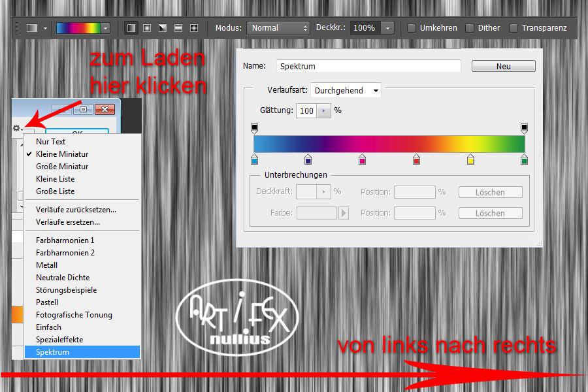
Task: Click the gradient bar in the editor
Action: pos(389,144)
